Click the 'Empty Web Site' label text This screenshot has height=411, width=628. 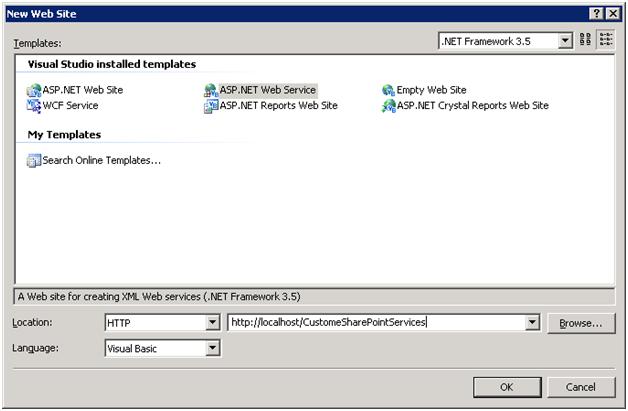click(432, 90)
